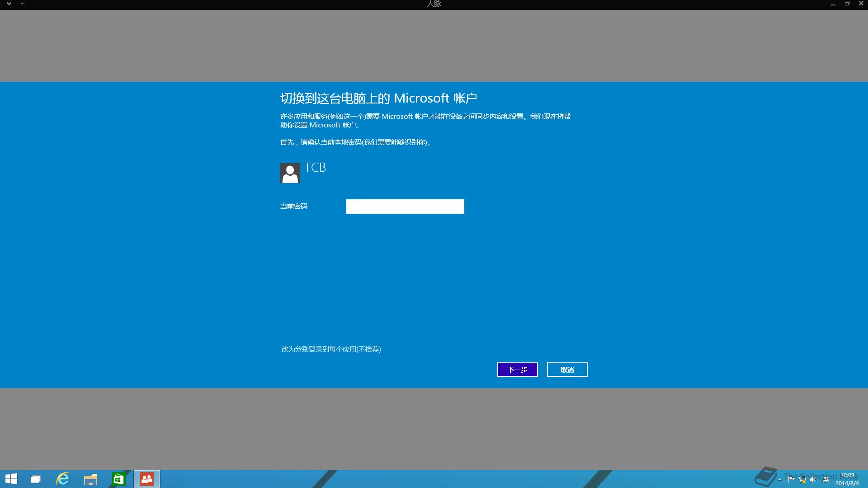Viewport: 868px width, 488px height.
Task: Open the Task View taskbar icon
Action: (x=35, y=479)
